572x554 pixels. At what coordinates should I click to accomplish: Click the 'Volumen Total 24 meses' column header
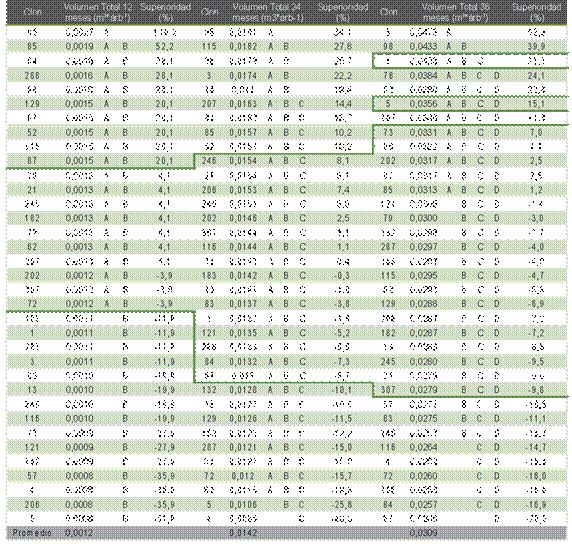click(x=268, y=12)
